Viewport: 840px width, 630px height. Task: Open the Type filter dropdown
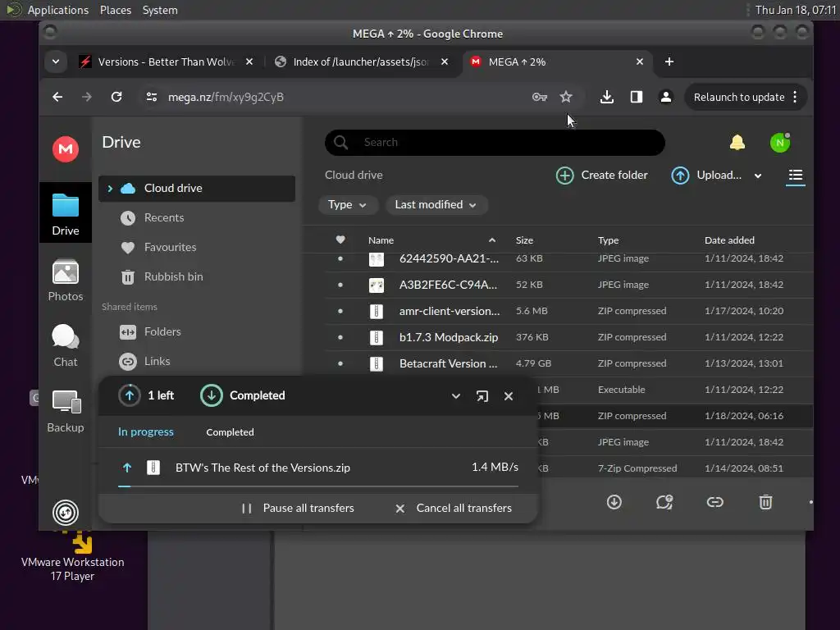coord(347,204)
